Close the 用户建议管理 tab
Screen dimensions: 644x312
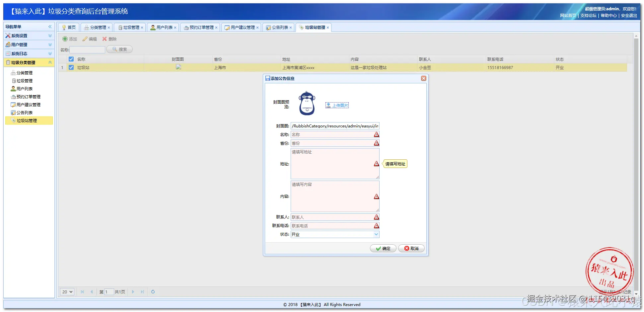257,28
